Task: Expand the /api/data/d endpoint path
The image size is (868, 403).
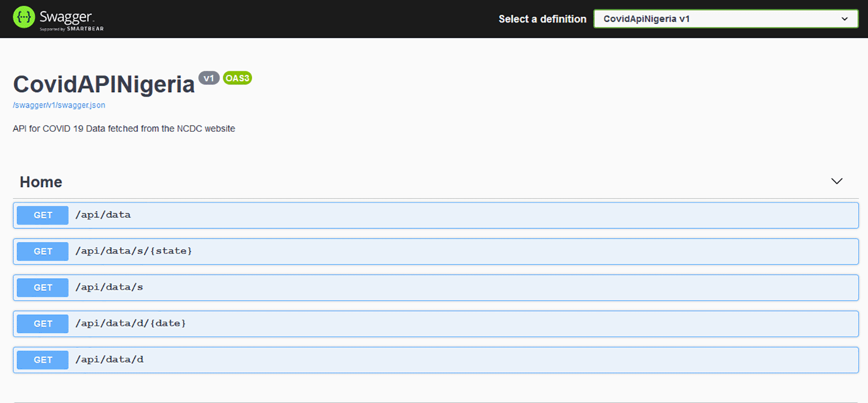Action: point(109,359)
